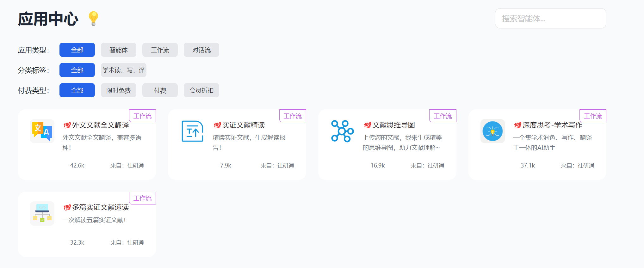
Task: Click description 一次解读五篇实证文献!
Action: [x=94, y=220]
